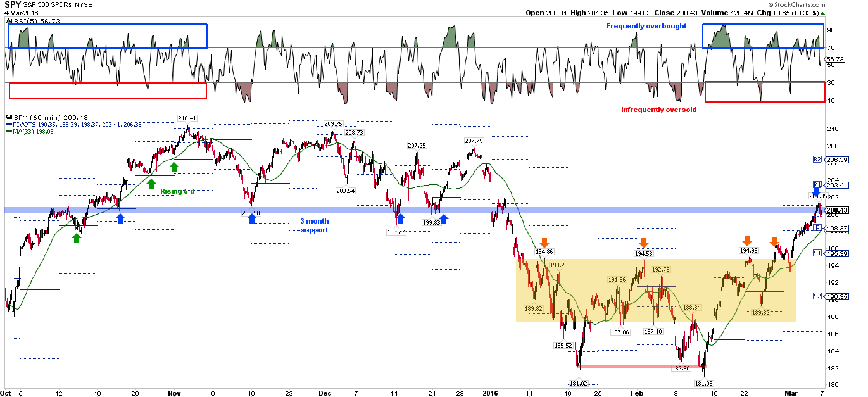Click the 188.34 price label
This screenshot has width=868, height=397.
click(x=693, y=308)
